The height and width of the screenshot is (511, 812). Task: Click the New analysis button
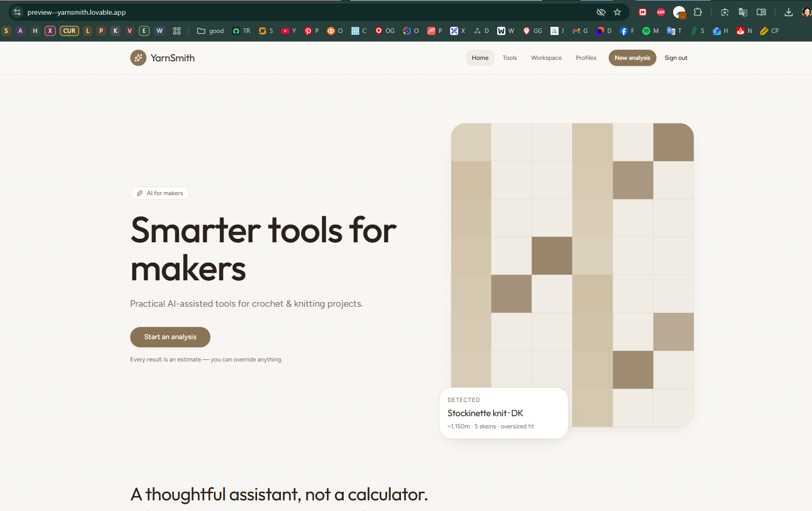633,58
